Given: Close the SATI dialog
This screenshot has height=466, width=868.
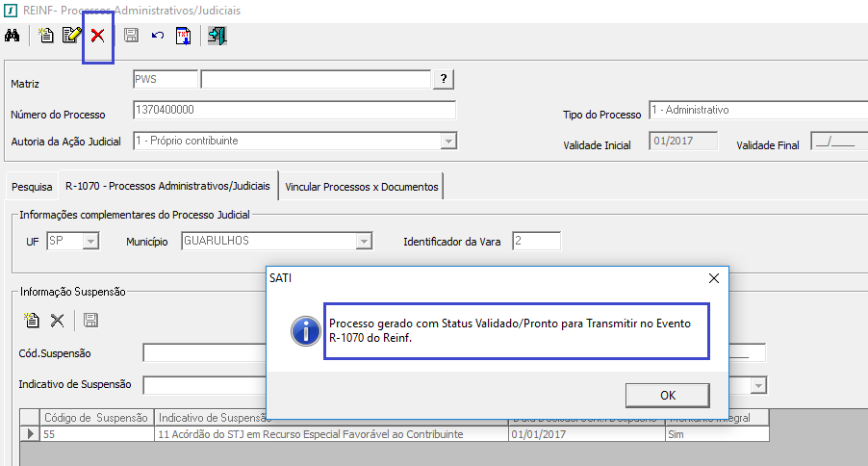Looking at the screenshot, I should pos(714,278).
